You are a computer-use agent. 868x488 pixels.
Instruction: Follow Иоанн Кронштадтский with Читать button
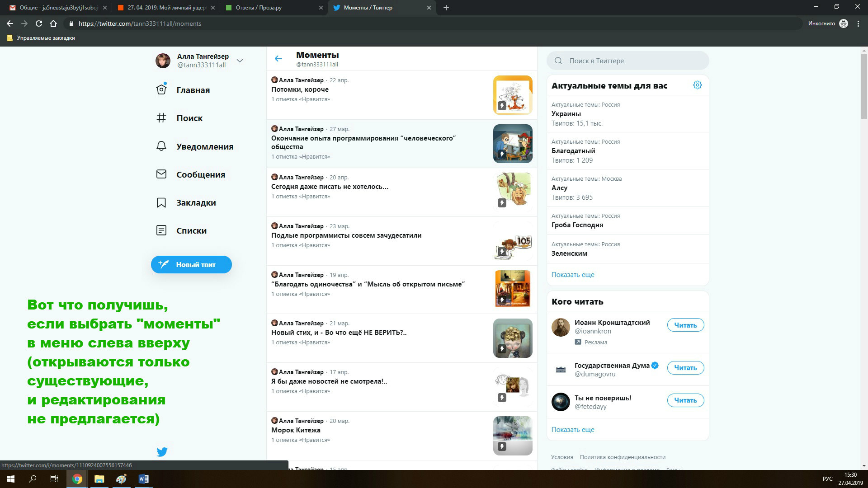pos(685,325)
